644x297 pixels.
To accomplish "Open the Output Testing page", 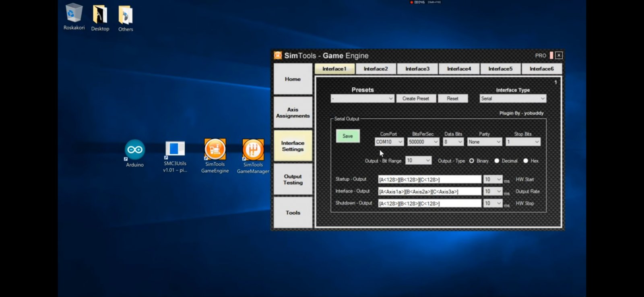I will (x=293, y=179).
